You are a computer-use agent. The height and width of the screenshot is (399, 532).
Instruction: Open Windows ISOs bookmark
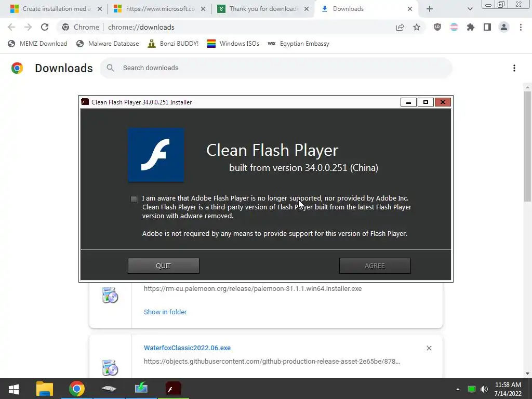pyautogui.click(x=233, y=44)
